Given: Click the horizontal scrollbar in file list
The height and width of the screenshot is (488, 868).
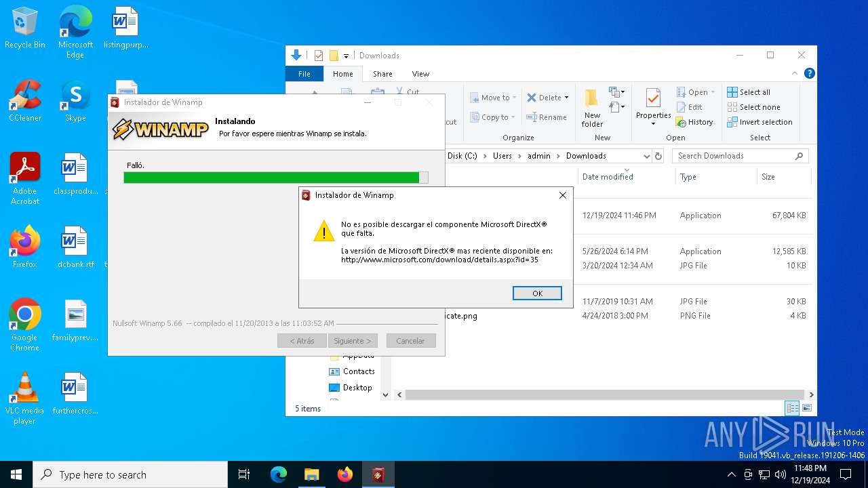Looking at the screenshot, I should (x=605, y=394).
